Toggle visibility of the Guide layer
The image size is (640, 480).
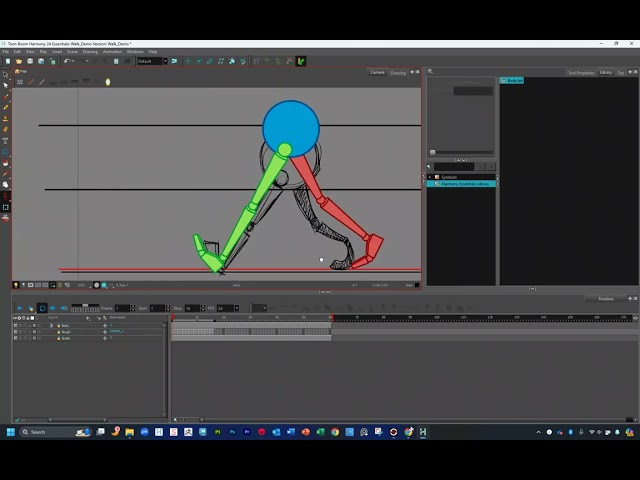click(x=16, y=338)
